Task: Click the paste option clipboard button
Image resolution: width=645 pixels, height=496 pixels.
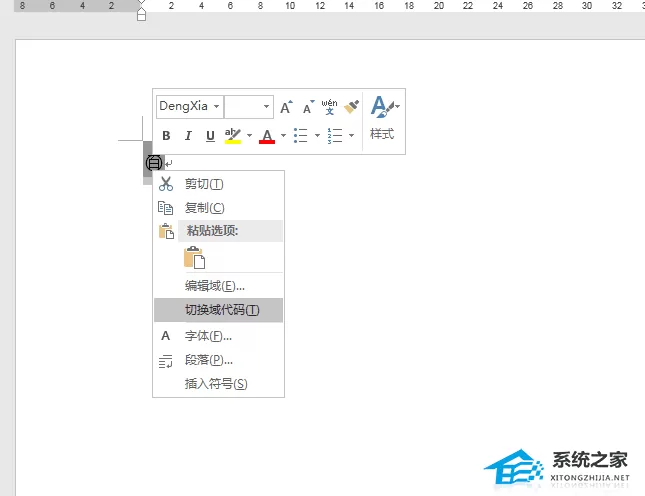Action: [194, 257]
